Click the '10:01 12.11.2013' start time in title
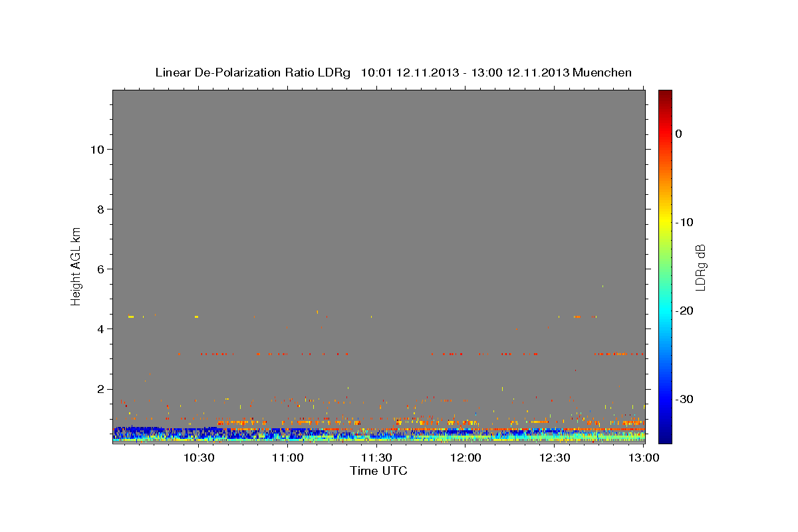 (410, 72)
